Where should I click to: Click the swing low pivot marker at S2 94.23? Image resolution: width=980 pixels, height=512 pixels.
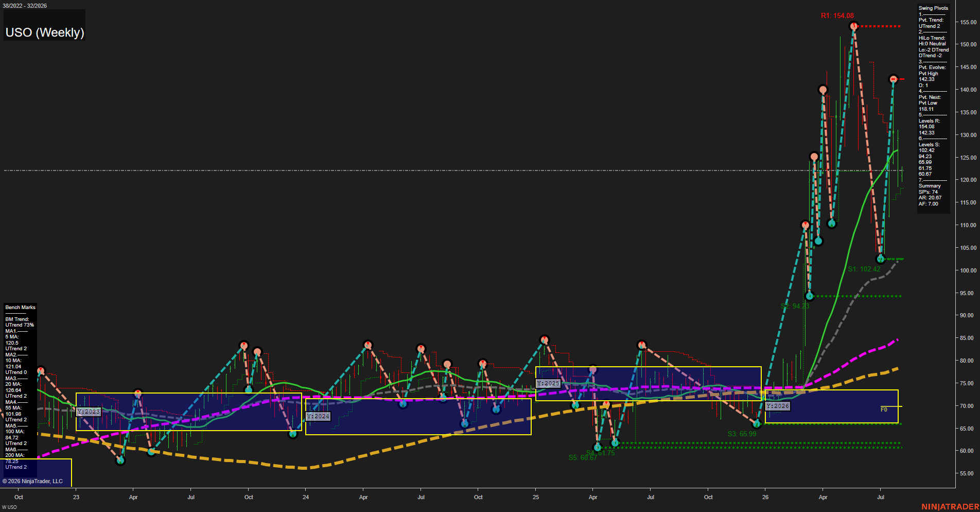point(810,296)
